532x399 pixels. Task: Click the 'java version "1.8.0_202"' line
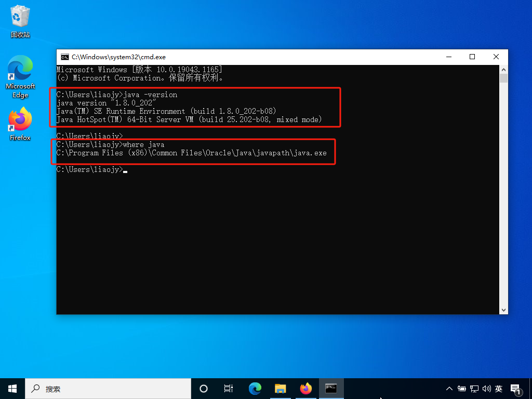click(107, 103)
